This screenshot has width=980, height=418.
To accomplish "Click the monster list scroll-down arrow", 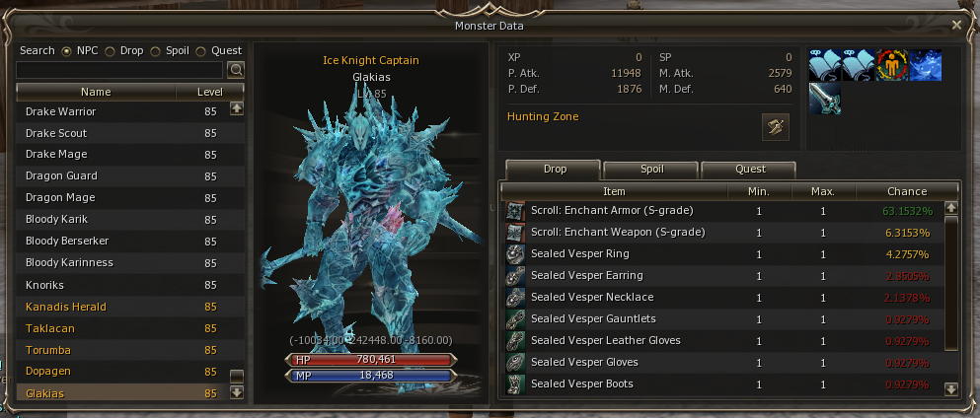I will click(x=237, y=392).
